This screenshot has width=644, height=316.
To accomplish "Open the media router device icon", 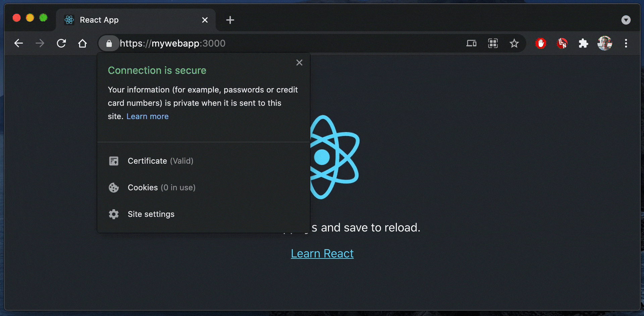I will tap(471, 43).
